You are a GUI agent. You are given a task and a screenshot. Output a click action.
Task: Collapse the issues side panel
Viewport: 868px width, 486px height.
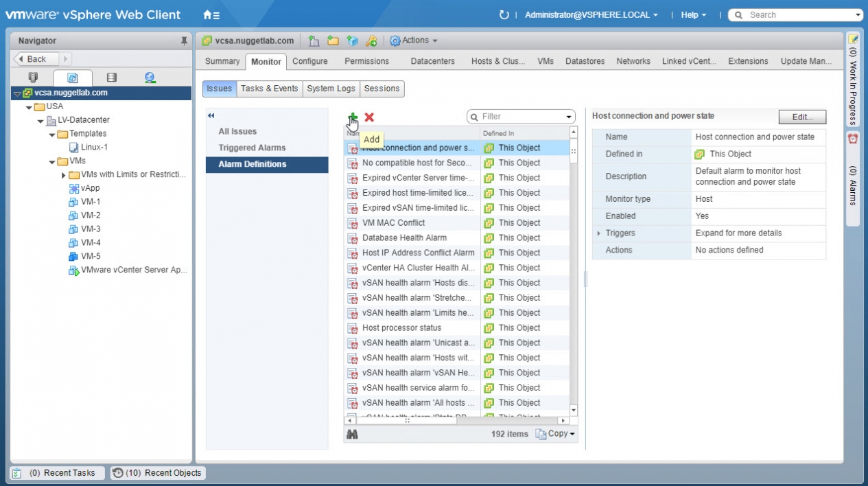click(x=211, y=115)
